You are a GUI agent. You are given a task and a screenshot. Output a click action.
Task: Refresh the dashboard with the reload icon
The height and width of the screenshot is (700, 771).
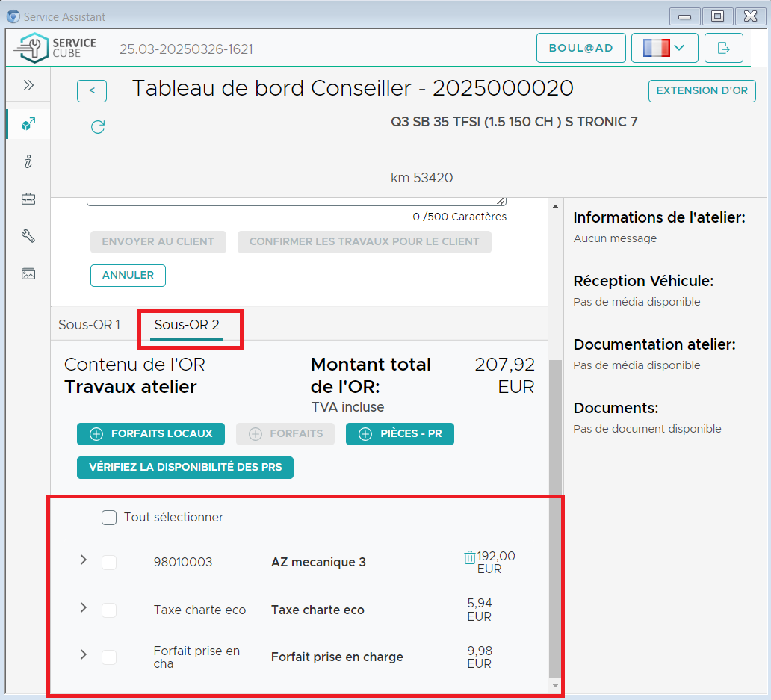(98, 127)
